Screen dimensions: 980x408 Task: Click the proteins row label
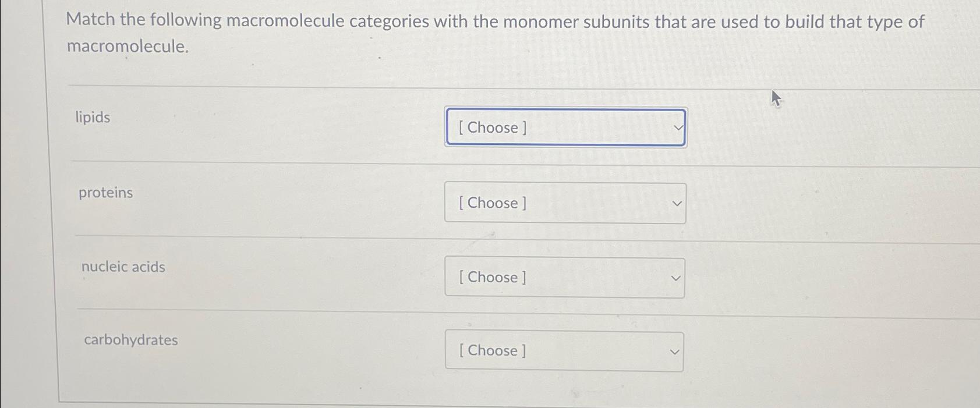(x=105, y=193)
